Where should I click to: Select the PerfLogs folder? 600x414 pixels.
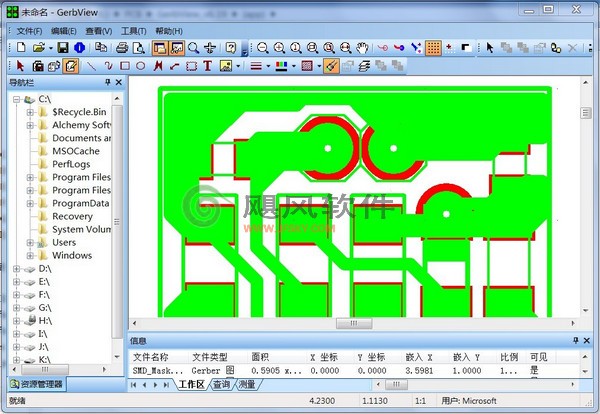71,164
